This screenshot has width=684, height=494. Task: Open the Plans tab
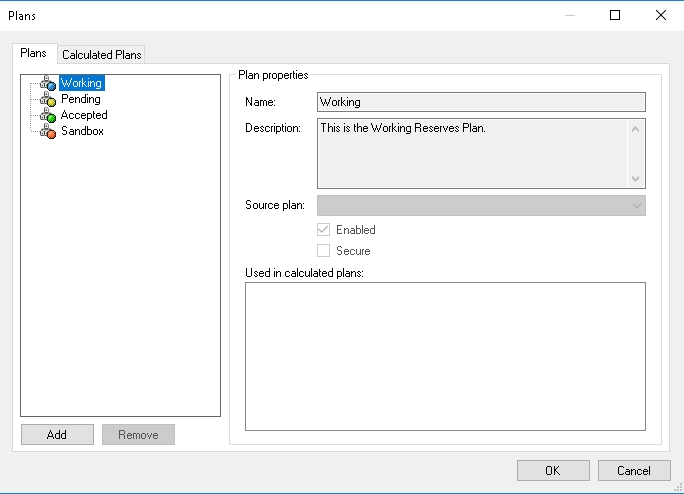pos(34,53)
